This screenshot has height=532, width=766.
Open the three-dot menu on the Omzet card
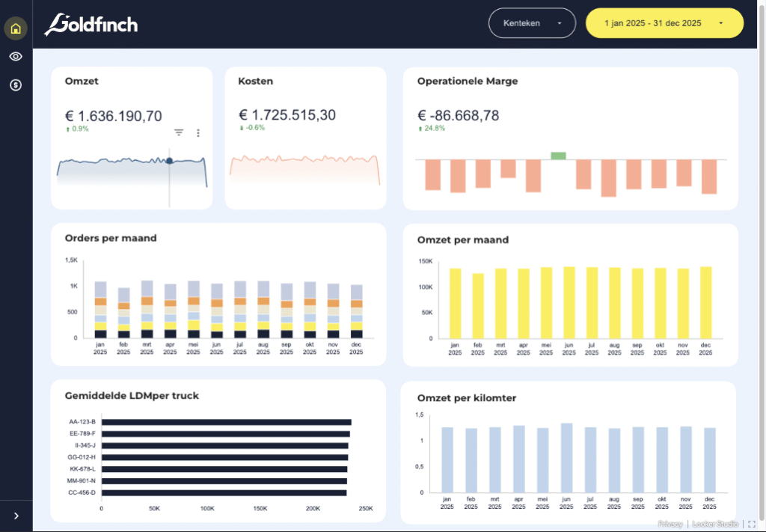click(x=197, y=132)
